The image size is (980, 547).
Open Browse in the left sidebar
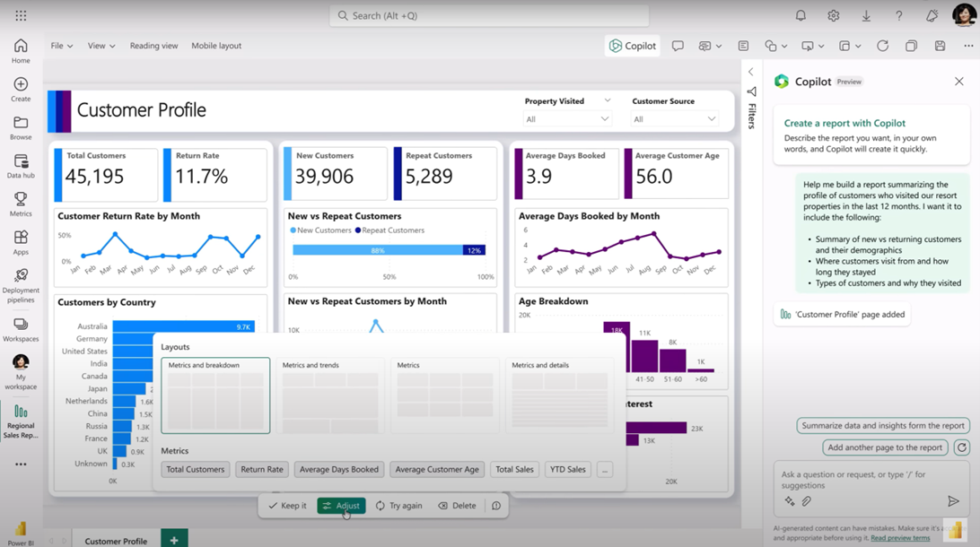click(21, 127)
